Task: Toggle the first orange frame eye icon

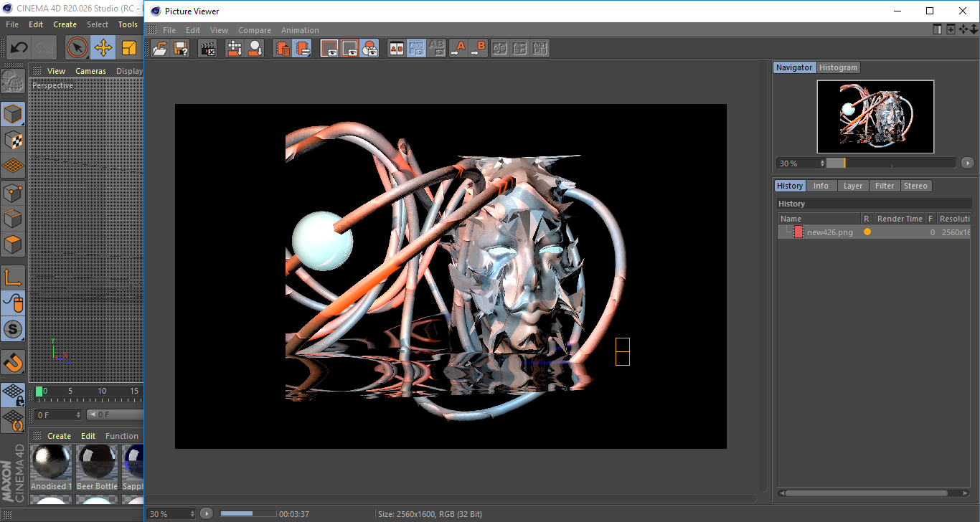Action: pos(329,49)
